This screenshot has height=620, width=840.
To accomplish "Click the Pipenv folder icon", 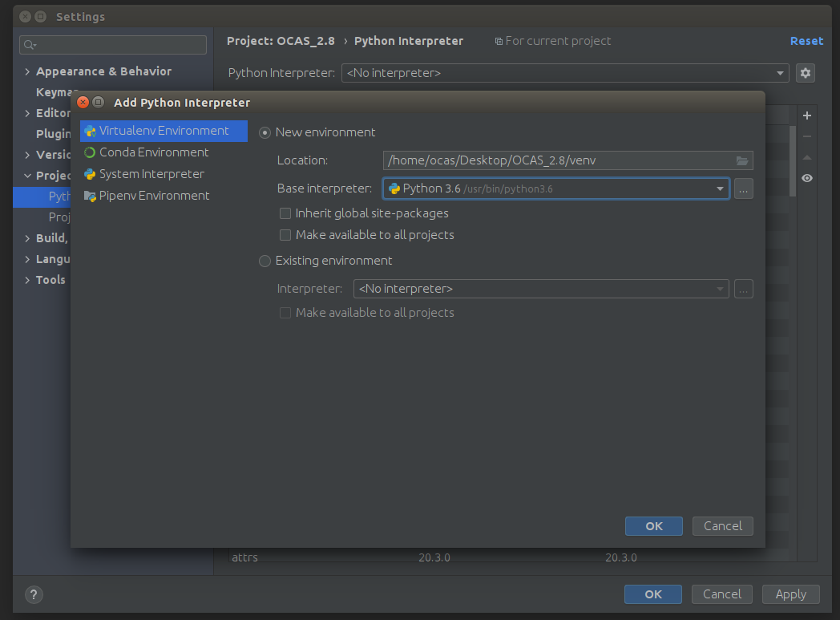I will click(90, 197).
